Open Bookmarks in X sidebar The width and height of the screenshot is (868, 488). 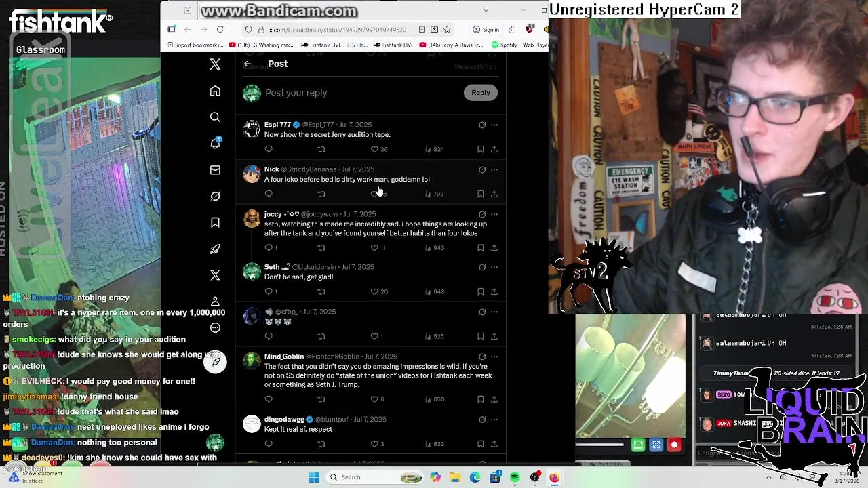[x=215, y=222]
